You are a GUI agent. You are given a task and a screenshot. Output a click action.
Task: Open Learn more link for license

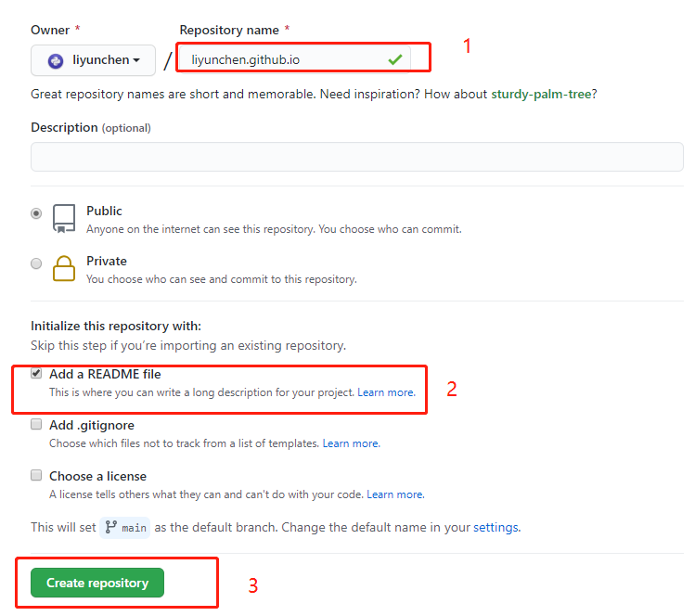(396, 494)
